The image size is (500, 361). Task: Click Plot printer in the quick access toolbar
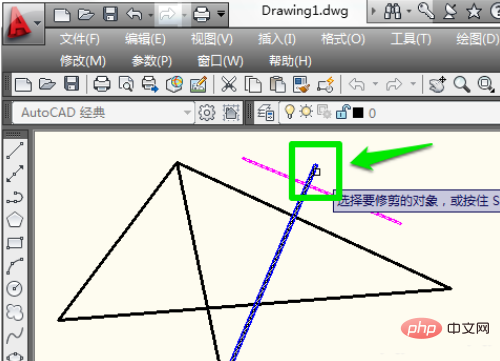[x=202, y=15]
